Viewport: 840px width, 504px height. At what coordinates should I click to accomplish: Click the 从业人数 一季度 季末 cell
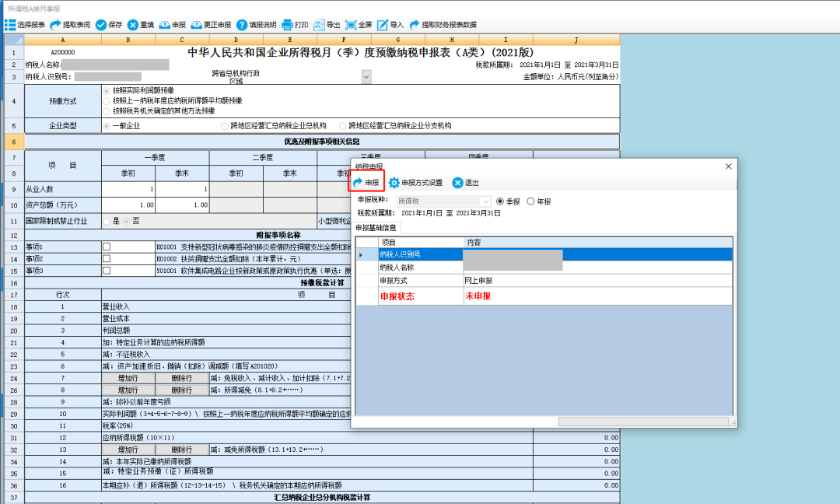[182, 189]
